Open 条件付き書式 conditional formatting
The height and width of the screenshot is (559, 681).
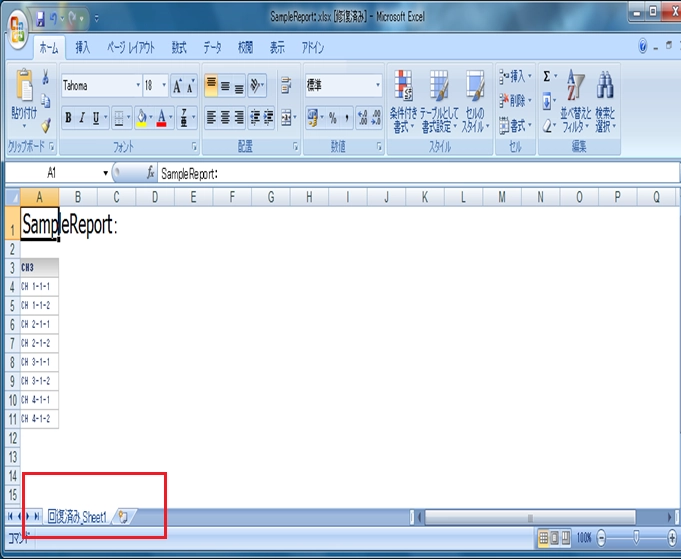tap(403, 102)
